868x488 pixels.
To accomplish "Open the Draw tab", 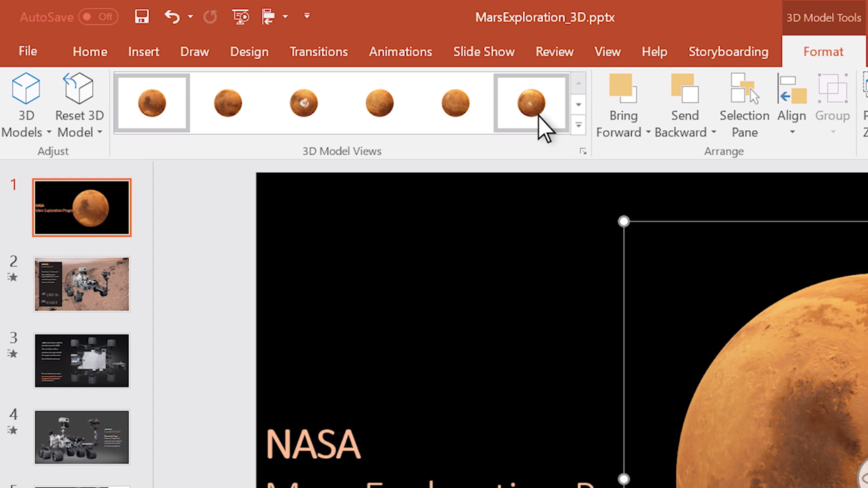I will (195, 52).
